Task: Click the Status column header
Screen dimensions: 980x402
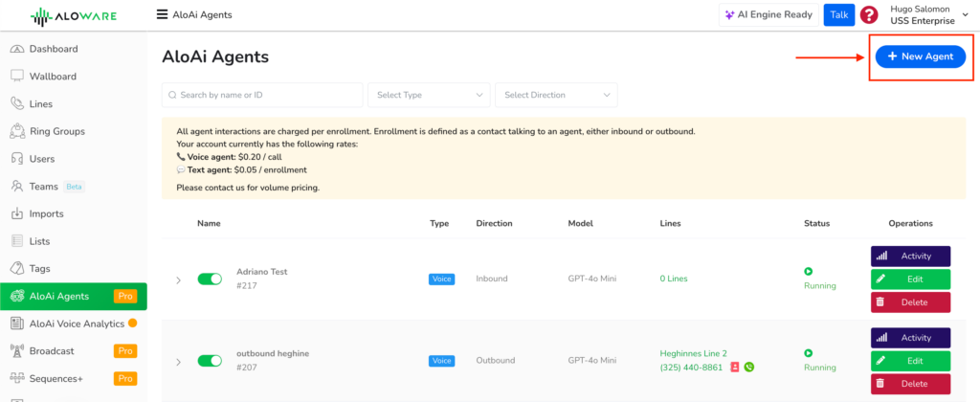Action: pyautogui.click(x=817, y=223)
